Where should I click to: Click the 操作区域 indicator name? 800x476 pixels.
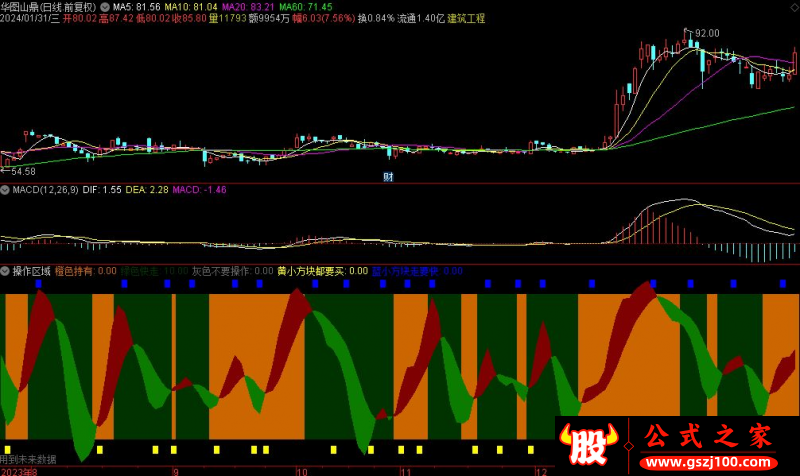(x=32, y=271)
